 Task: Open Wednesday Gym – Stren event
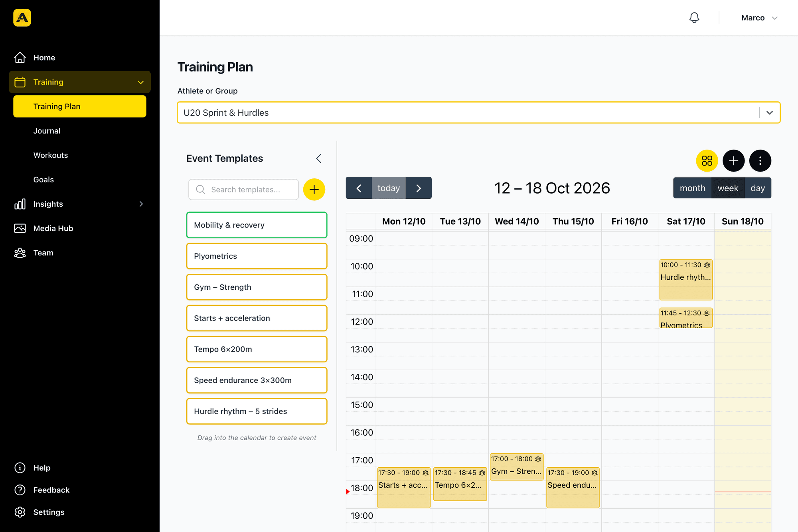(x=517, y=467)
